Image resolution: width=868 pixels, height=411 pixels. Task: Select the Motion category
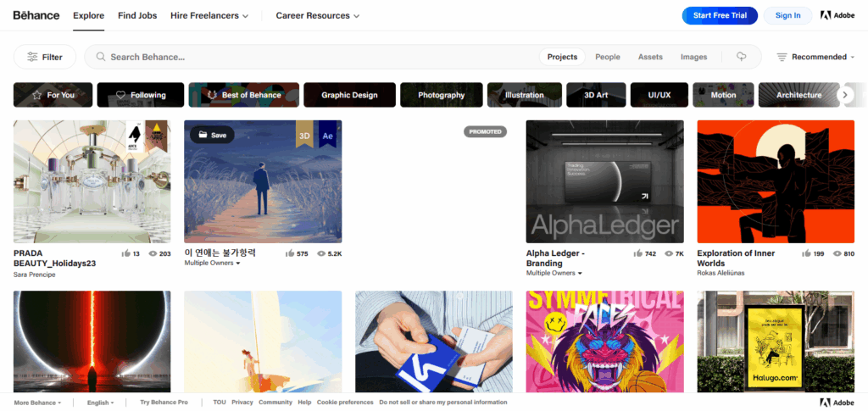click(724, 95)
